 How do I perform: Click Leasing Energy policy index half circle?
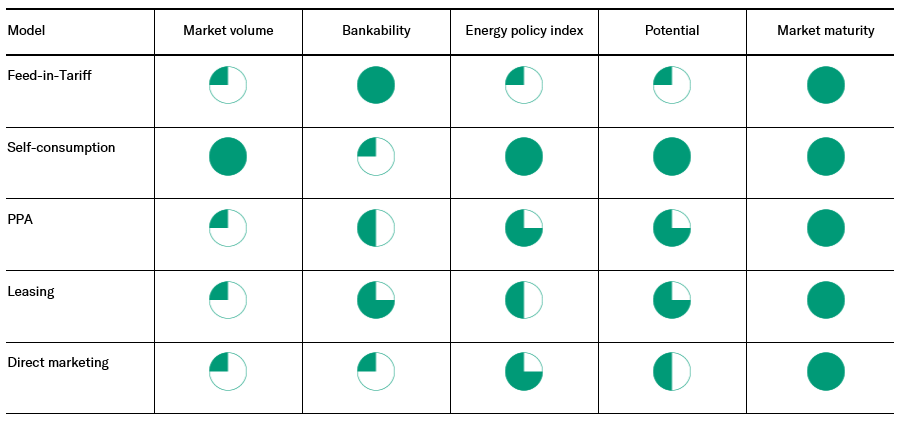[x=524, y=300]
